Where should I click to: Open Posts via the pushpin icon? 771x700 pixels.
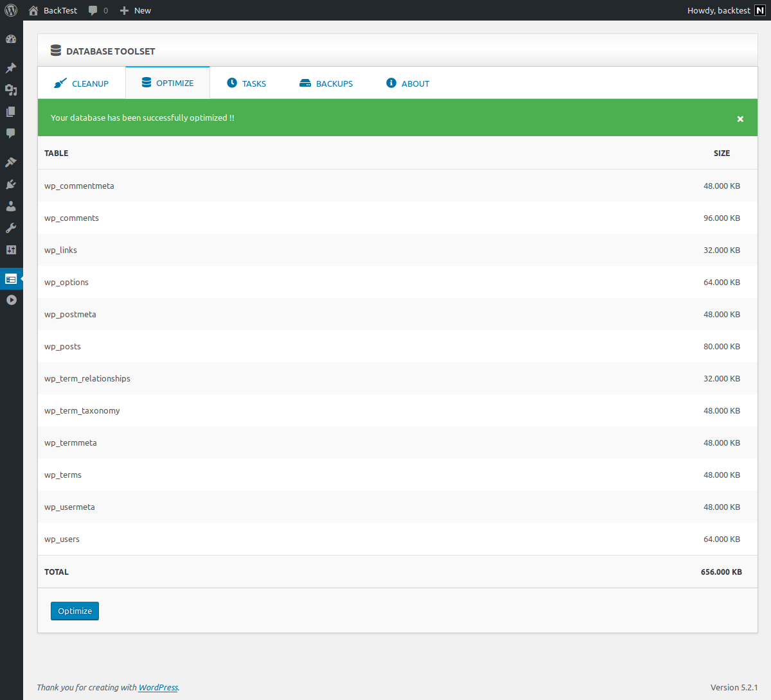(11, 68)
